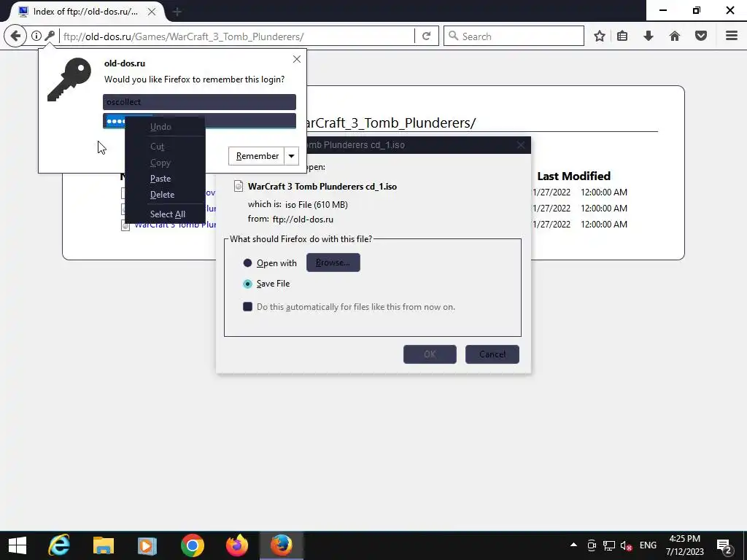Expand the Remember button dropdown arrow
747x560 pixels.
[292, 156]
